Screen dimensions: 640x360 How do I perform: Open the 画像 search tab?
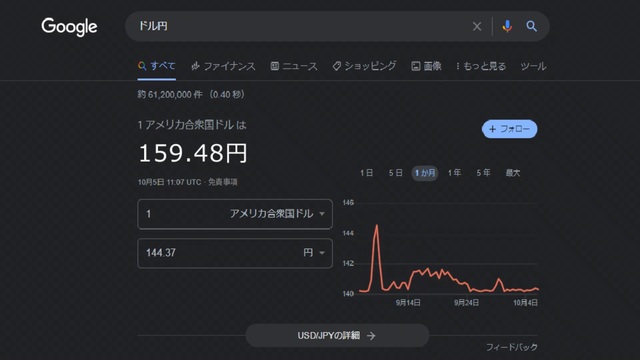pos(426,66)
